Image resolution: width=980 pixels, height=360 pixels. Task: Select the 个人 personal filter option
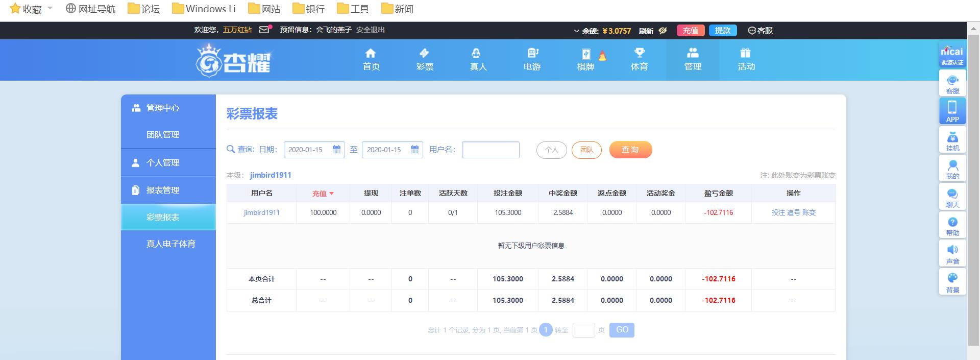click(551, 150)
